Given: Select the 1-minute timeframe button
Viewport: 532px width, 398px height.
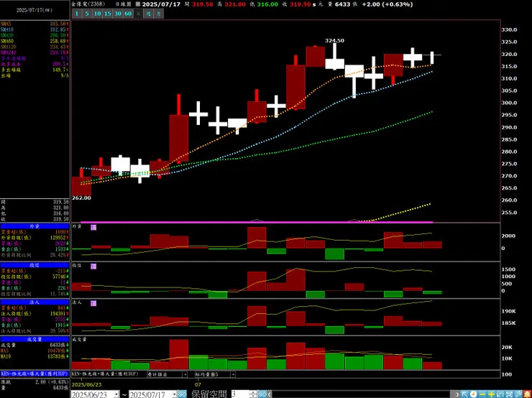Looking at the screenshot, I should [77, 14].
